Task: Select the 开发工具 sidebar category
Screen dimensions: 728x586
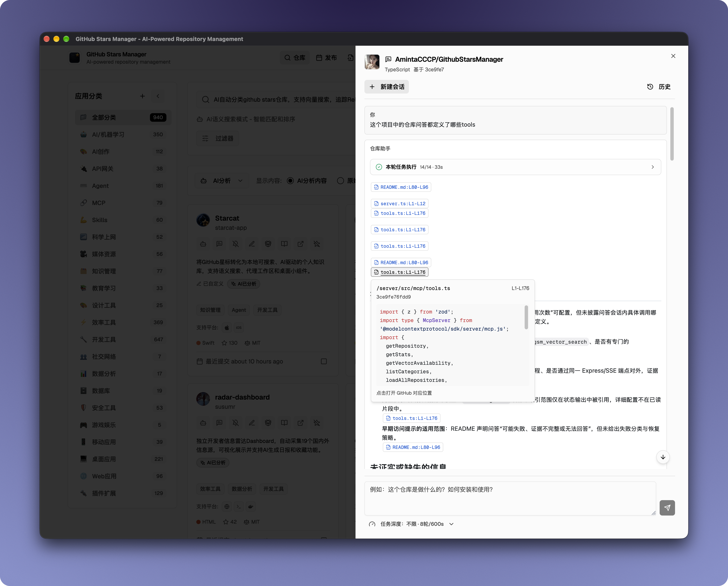Action: [x=123, y=340]
